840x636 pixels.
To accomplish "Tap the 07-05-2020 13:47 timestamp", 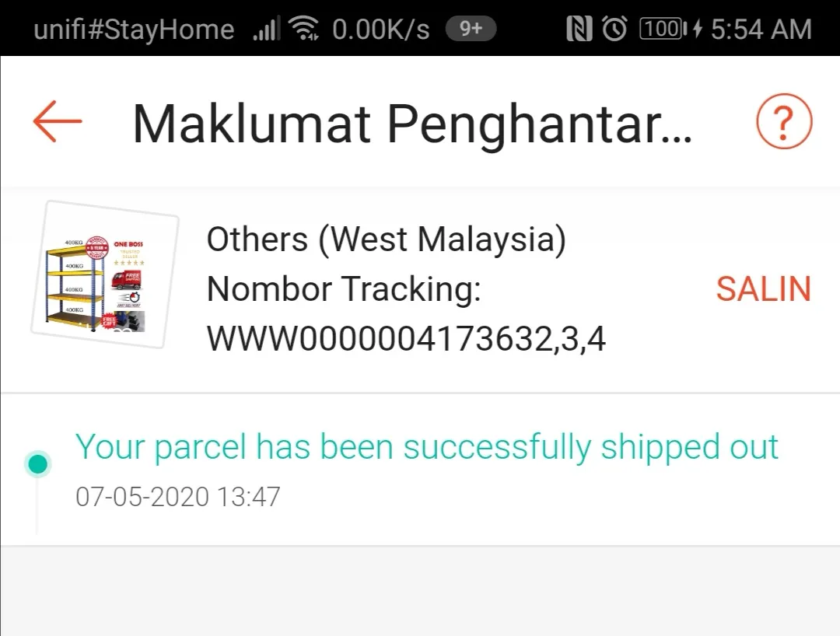I will pyautogui.click(x=178, y=497).
